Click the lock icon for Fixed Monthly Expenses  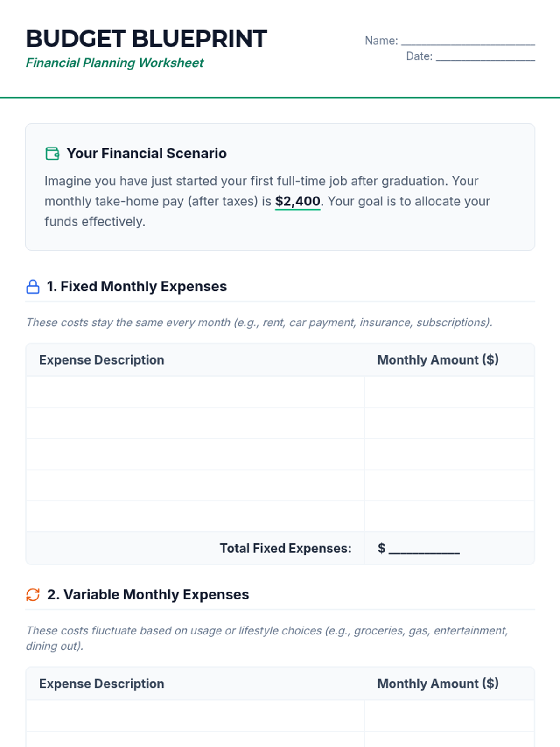tap(33, 287)
